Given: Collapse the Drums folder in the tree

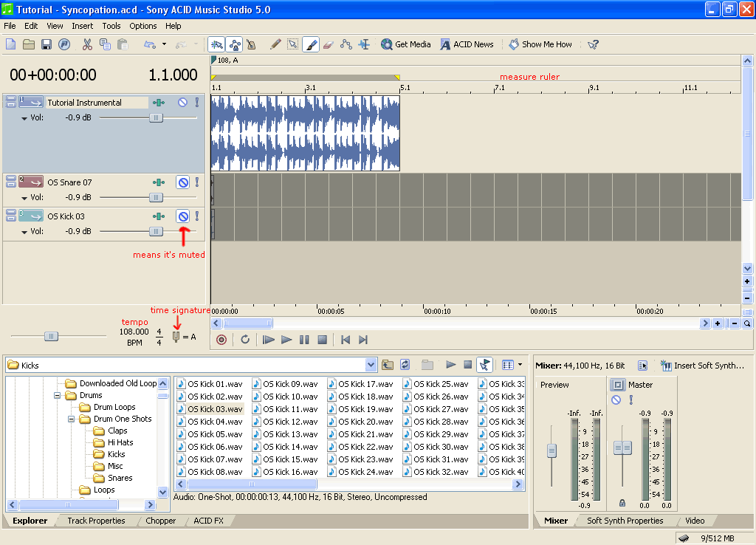Looking at the screenshot, I should click(58, 396).
